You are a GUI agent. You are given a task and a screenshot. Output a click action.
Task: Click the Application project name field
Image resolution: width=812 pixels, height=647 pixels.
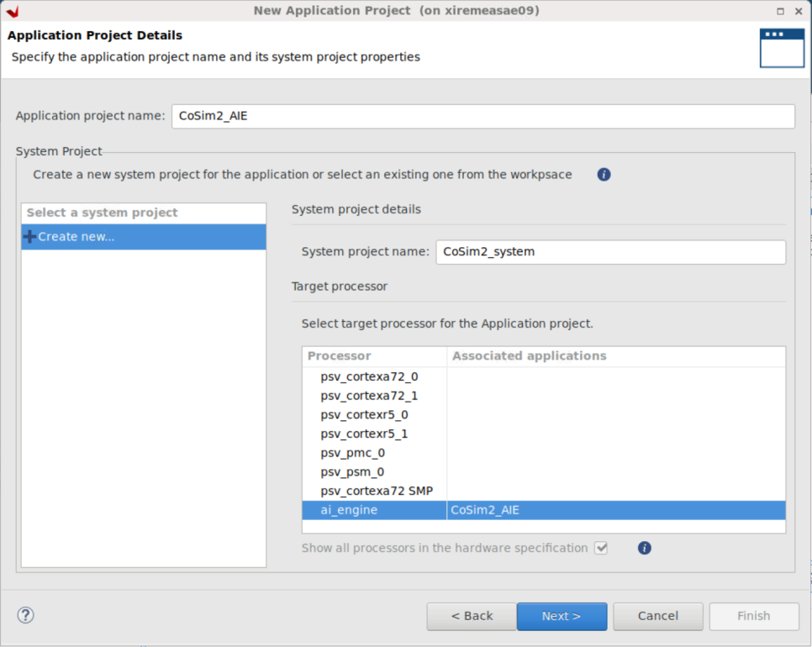point(483,116)
